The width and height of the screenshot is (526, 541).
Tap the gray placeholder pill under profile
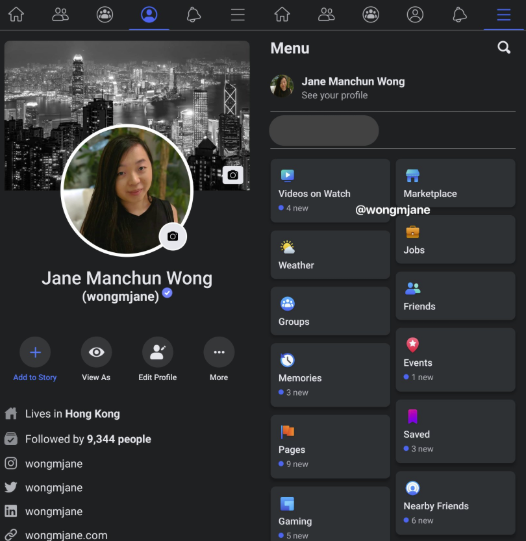click(x=324, y=130)
